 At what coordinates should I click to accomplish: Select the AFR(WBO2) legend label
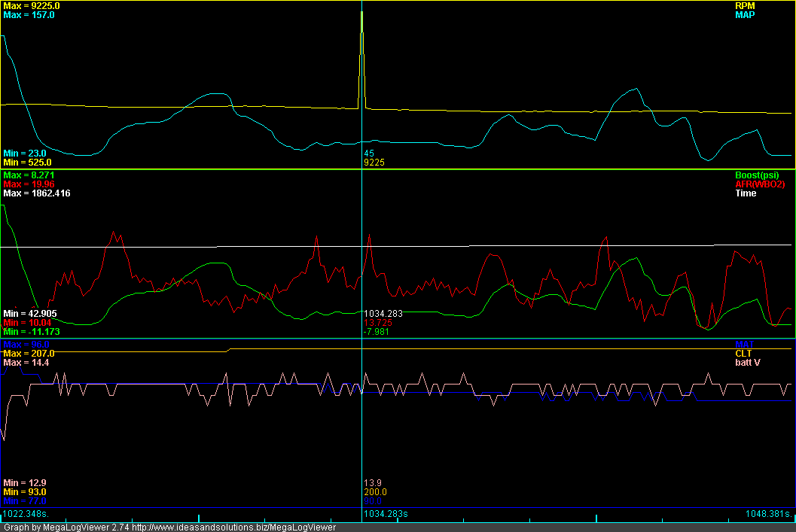762,184
